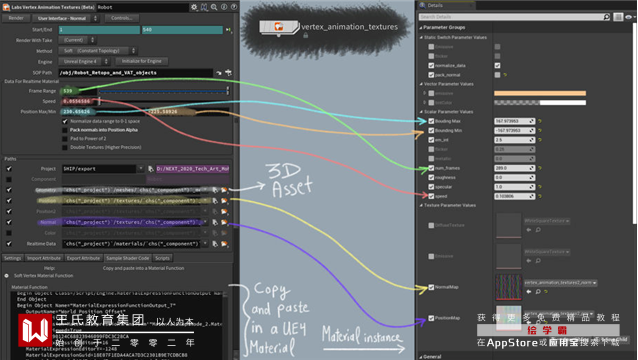Click the Initialize for Engine button

(142, 61)
